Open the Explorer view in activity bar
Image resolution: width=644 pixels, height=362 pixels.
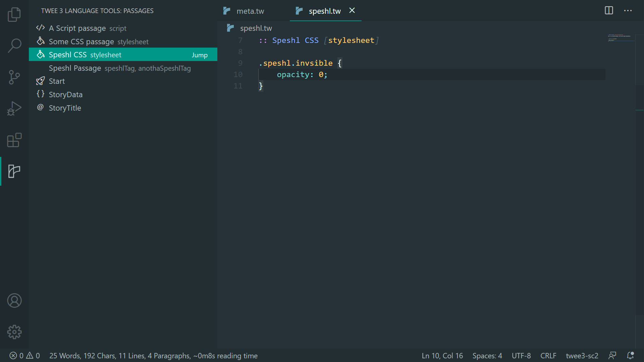14,14
